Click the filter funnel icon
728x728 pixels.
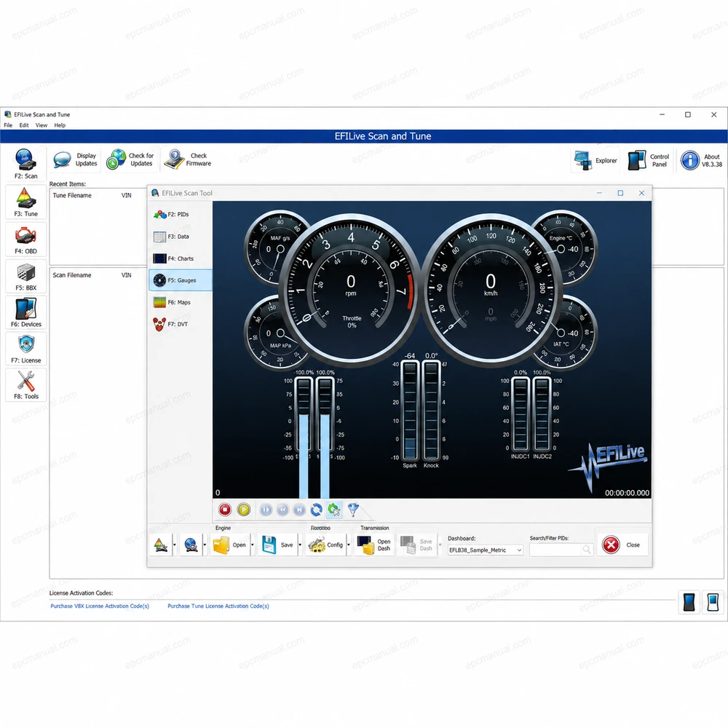[353, 510]
